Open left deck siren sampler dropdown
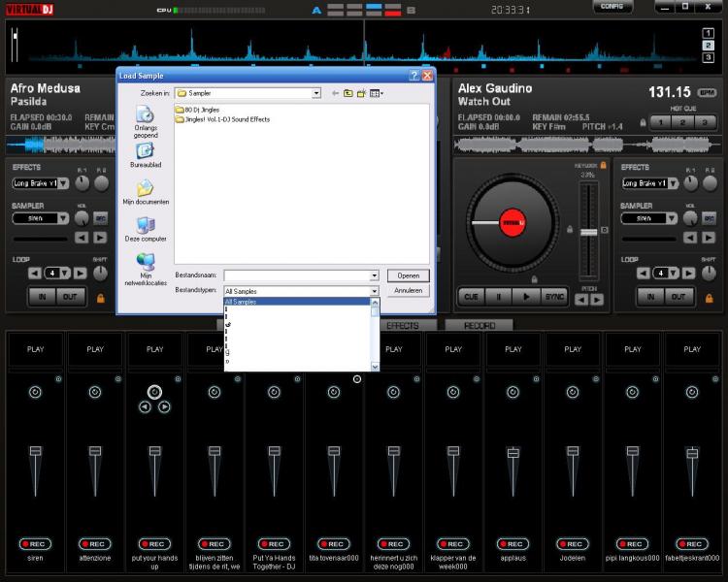This screenshot has width=728, height=582. (x=64, y=218)
